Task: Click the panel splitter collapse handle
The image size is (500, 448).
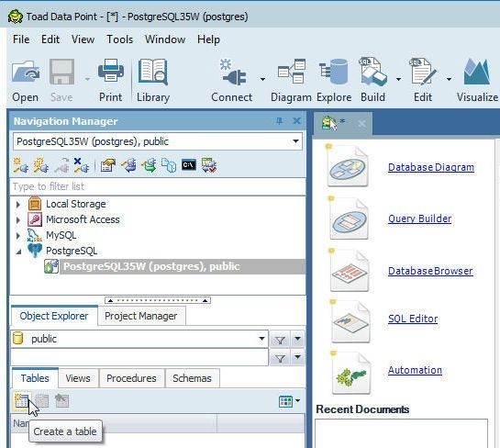Action: click(158, 300)
